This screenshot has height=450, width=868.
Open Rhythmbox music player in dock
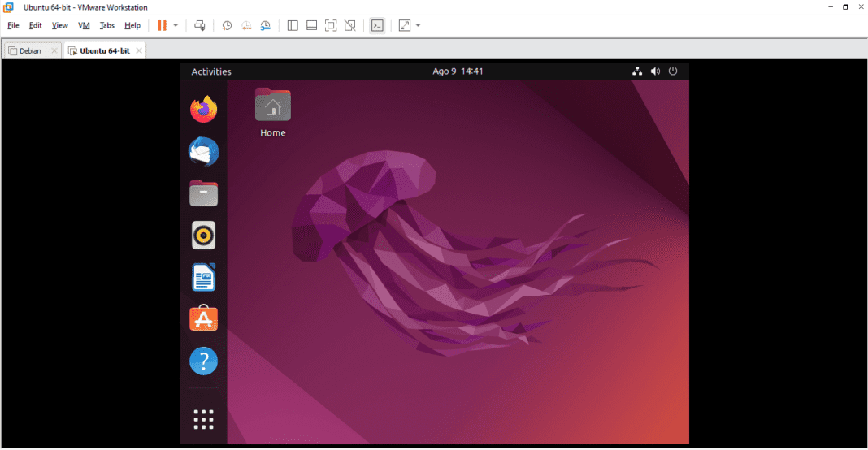[204, 236]
